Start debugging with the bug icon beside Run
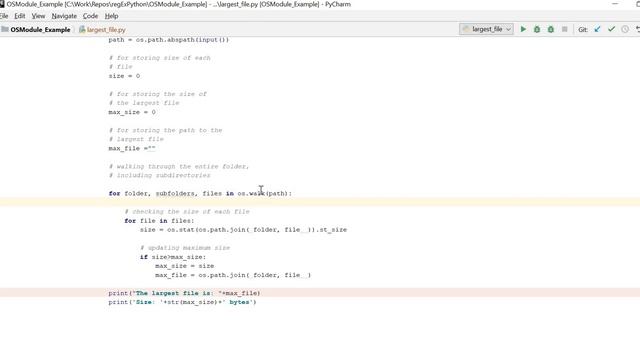This screenshot has height=360, width=640. coord(537,29)
